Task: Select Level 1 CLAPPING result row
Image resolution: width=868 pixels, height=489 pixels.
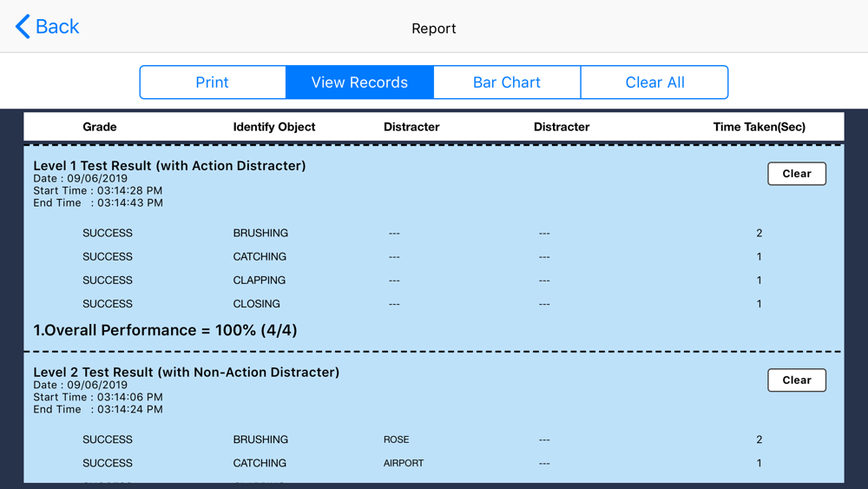Action: (x=434, y=281)
